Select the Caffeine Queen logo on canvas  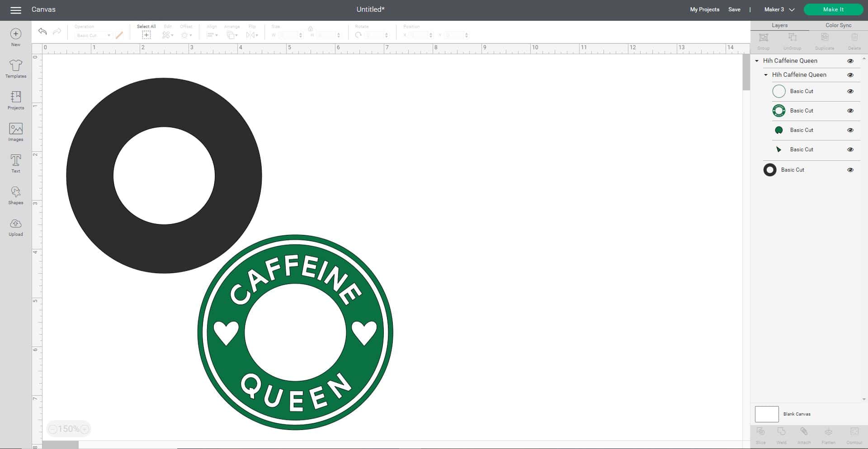point(295,332)
